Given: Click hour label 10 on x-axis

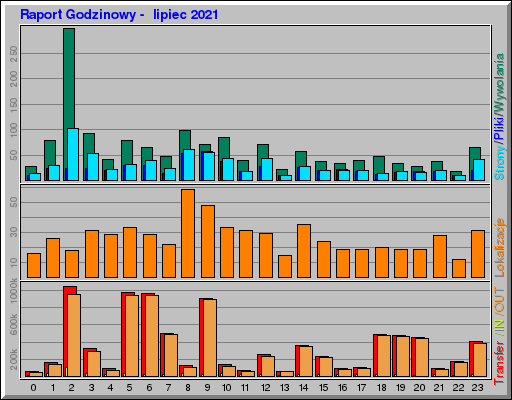Looking at the screenshot, I should [x=226, y=388].
